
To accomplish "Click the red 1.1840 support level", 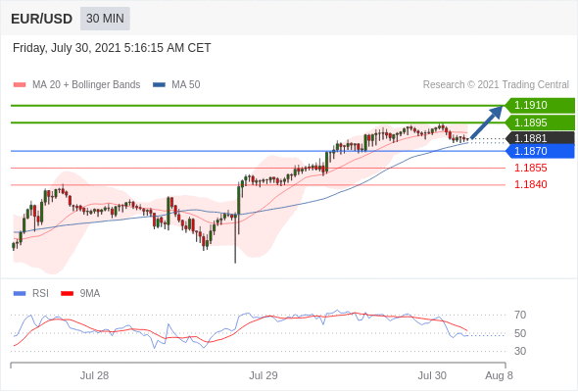I will (530, 184).
